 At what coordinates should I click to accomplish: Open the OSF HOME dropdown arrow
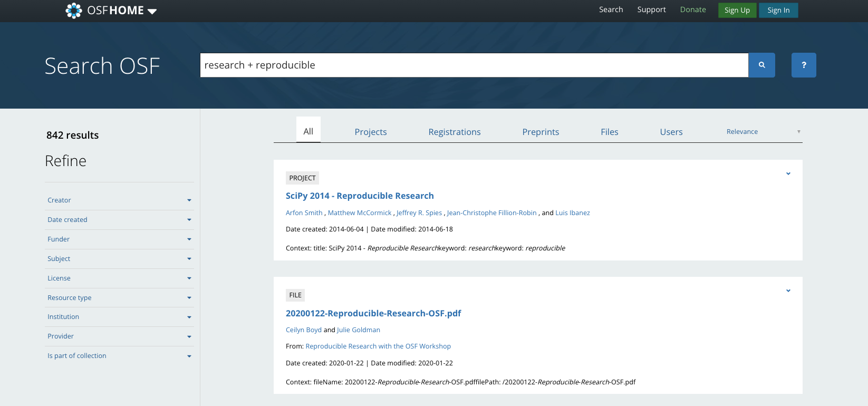click(152, 12)
